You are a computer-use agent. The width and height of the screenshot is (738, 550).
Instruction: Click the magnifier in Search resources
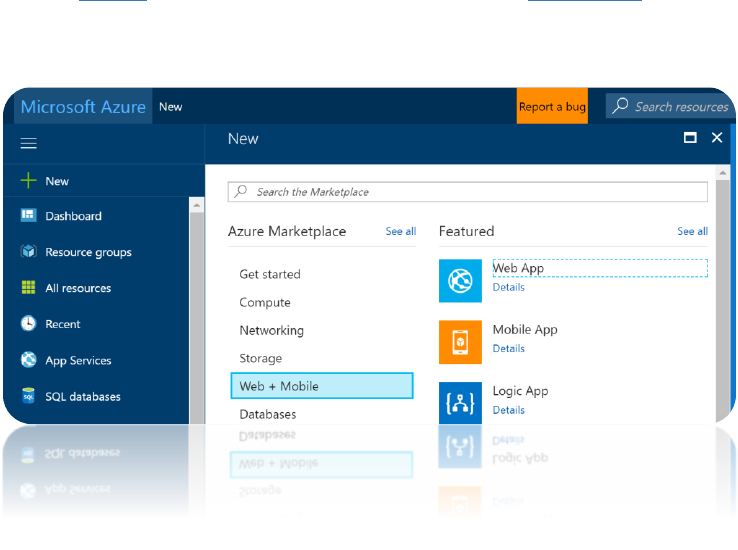pos(620,106)
